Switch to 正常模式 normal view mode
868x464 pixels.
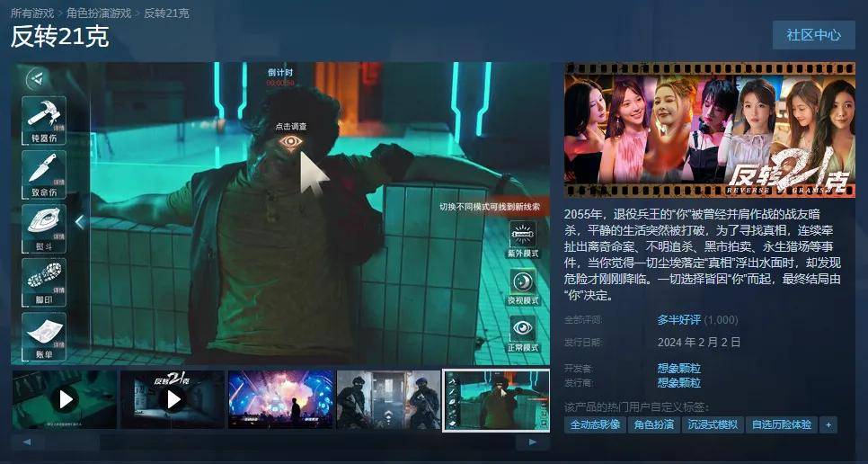click(x=523, y=334)
